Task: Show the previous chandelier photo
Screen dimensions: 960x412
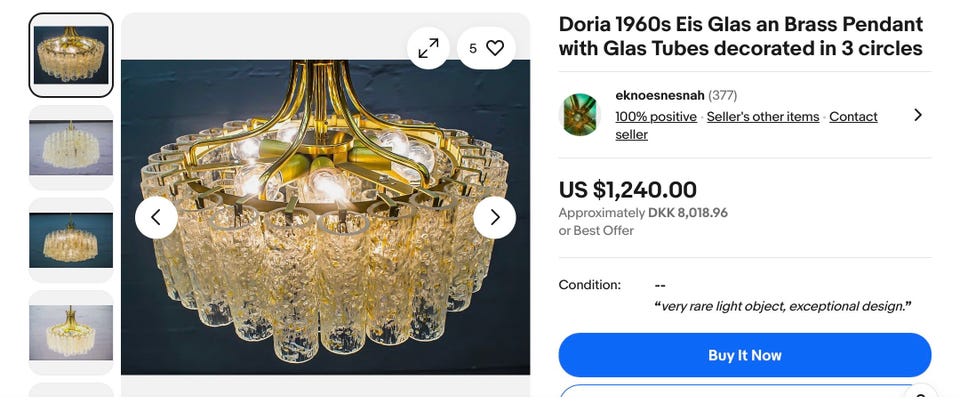Action: point(156,217)
